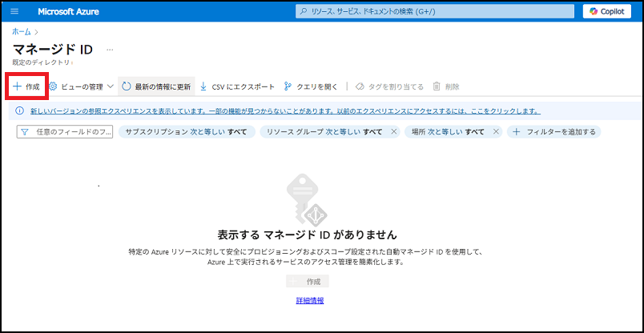Click the funnel filter icon

(25, 132)
